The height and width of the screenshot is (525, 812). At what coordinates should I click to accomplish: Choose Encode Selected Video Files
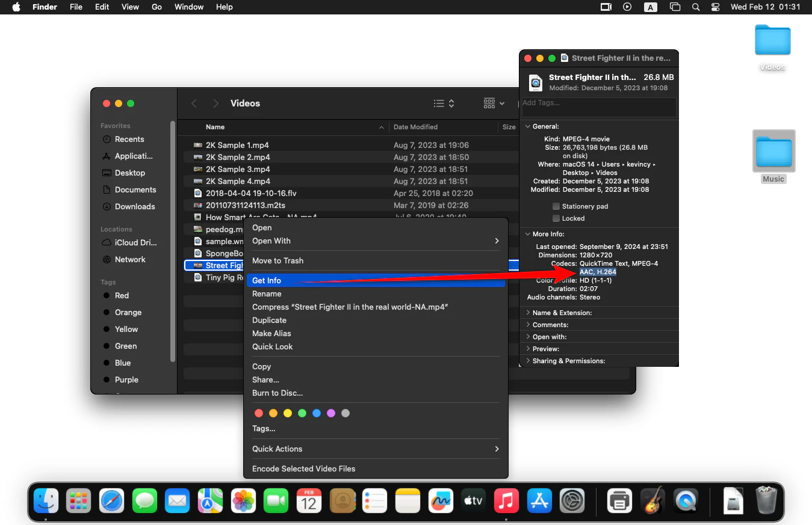(x=376, y=468)
